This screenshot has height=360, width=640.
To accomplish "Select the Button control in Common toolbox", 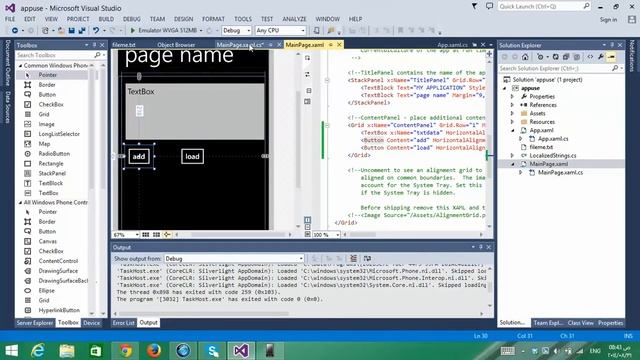I will tap(47, 95).
